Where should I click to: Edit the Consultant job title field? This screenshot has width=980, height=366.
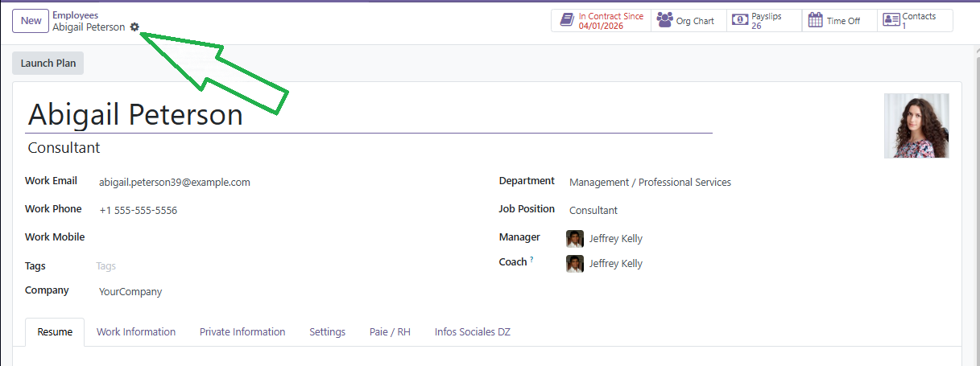[370, 148]
